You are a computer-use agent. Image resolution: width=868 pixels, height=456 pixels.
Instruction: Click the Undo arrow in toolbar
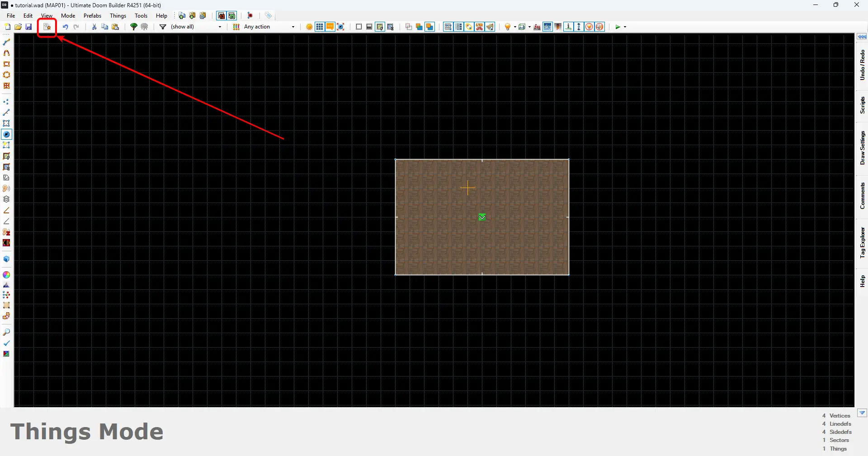point(65,27)
